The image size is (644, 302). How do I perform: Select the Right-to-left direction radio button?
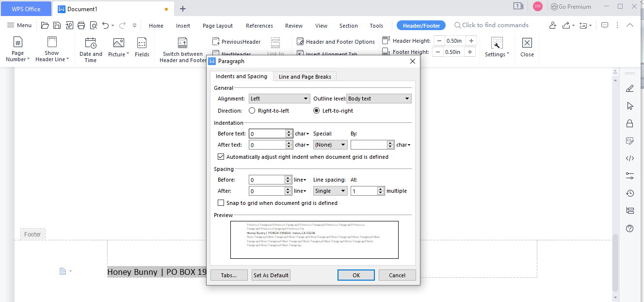[252, 111]
